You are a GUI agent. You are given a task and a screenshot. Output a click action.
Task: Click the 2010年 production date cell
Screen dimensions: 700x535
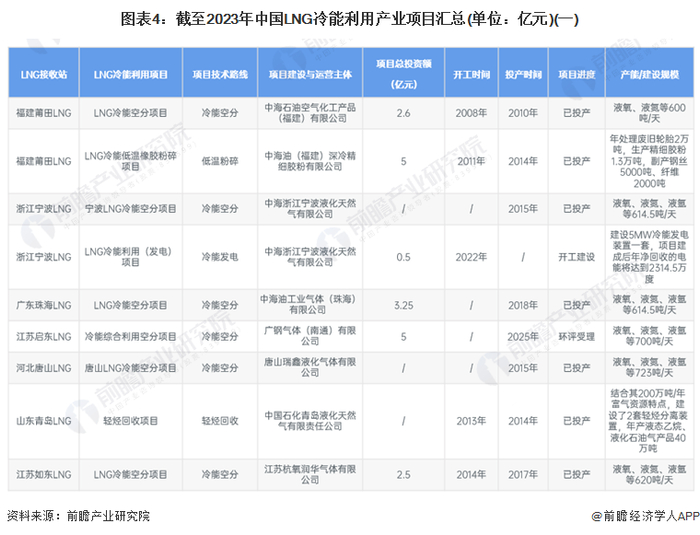click(x=523, y=113)
